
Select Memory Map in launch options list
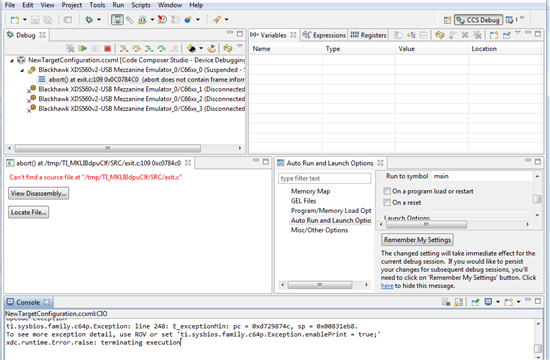(310, 191)
